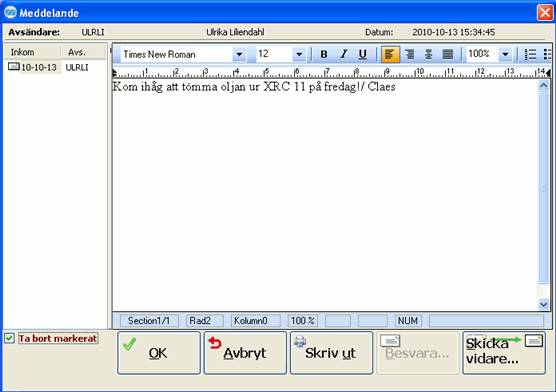Insert a numbered list
Viewport: 556px width, 392px height.
[x=530, y=54]
